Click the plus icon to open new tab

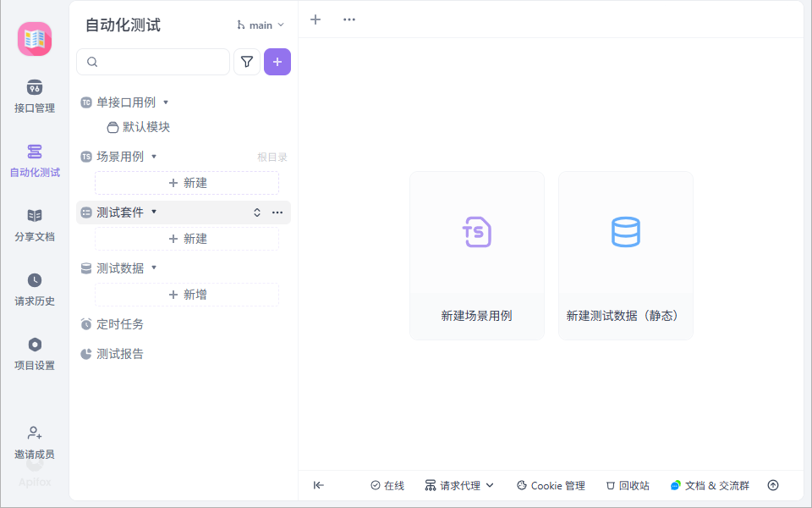point(315,19)
